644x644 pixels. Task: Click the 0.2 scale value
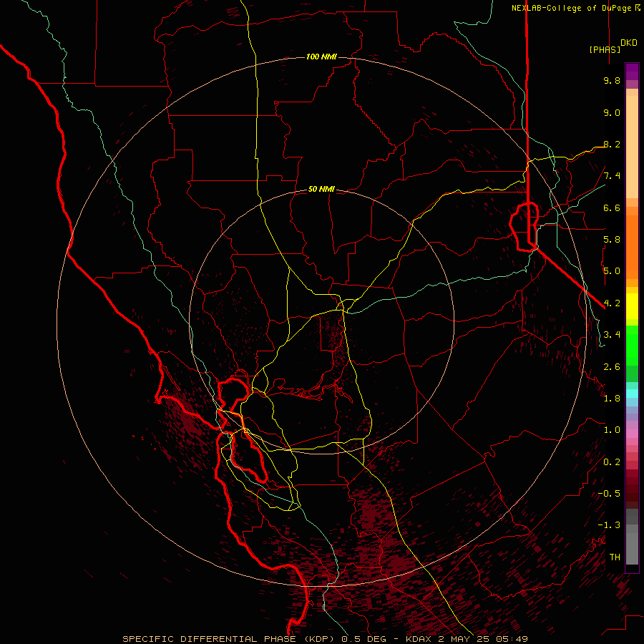click(612, 462)
